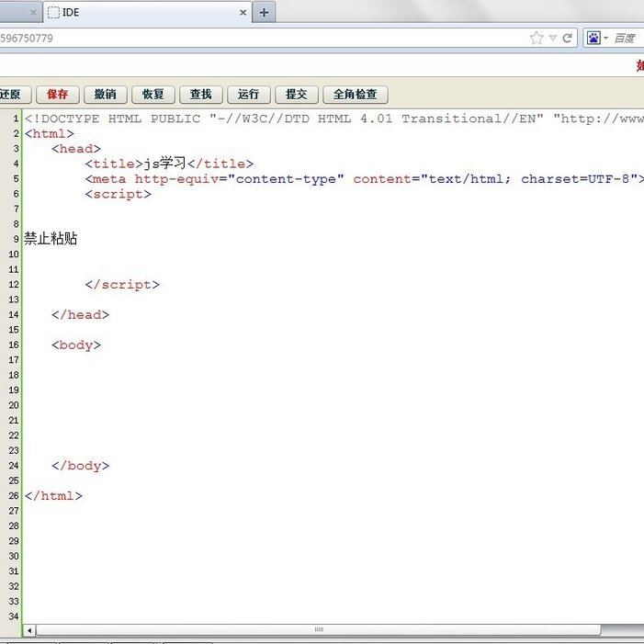Click the <script> tag on line 6
Screen dimensions: 644x644
118,194
